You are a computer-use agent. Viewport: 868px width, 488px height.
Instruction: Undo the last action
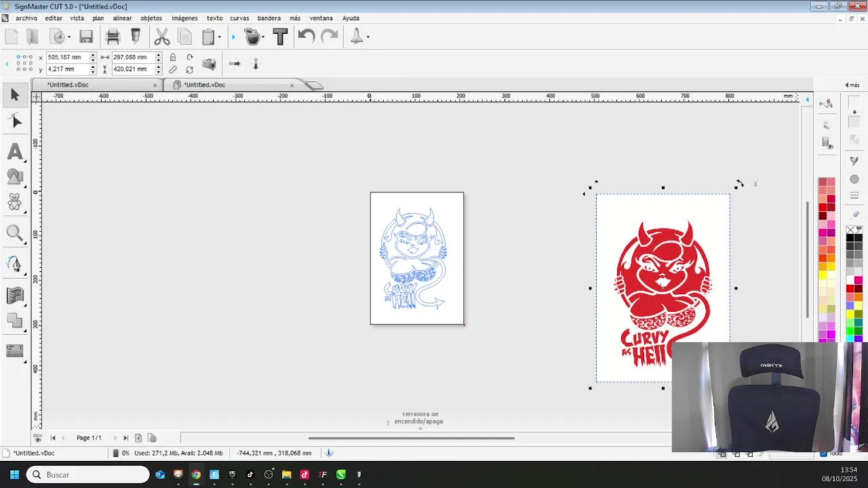pos(306,37)
